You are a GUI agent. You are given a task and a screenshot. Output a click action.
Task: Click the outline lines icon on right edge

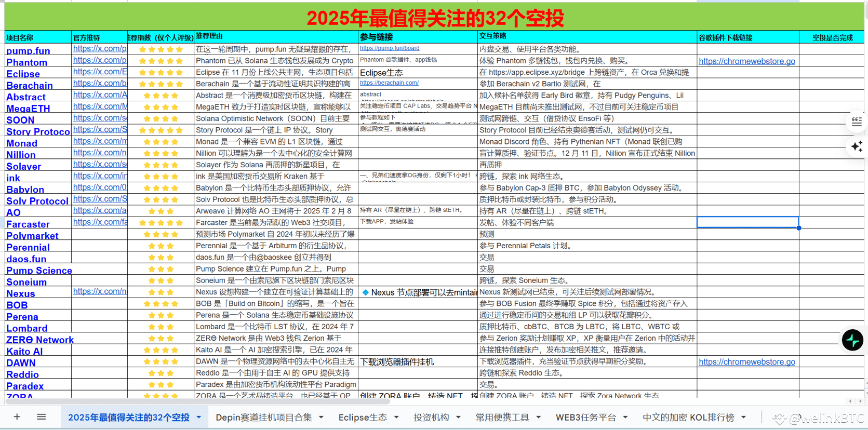pos(857,122)
